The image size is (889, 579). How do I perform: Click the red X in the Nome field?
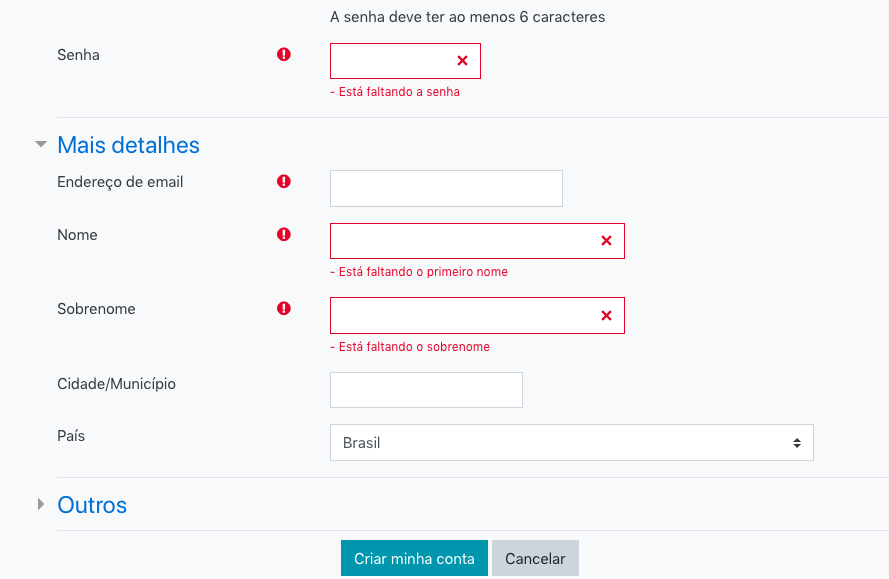606,241
